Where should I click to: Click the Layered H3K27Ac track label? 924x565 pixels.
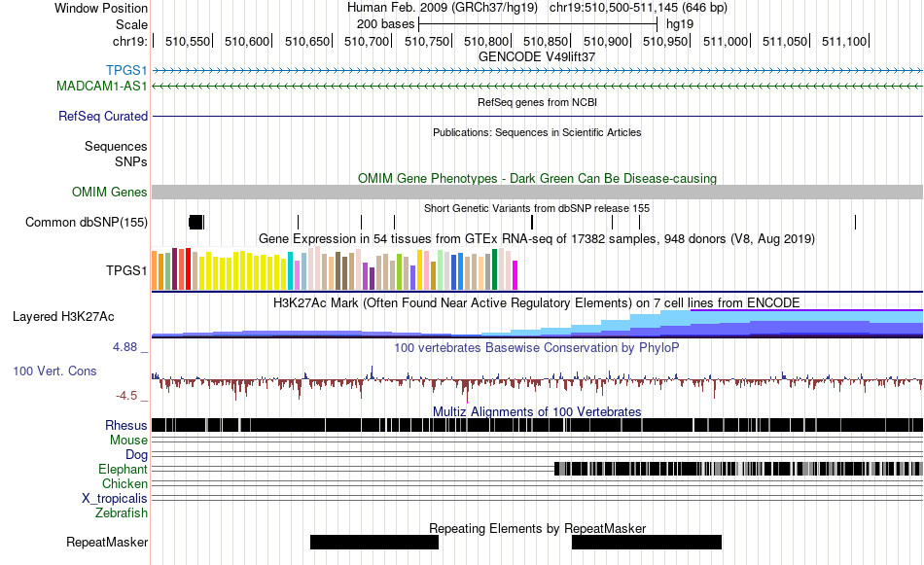tap(63, 316)
